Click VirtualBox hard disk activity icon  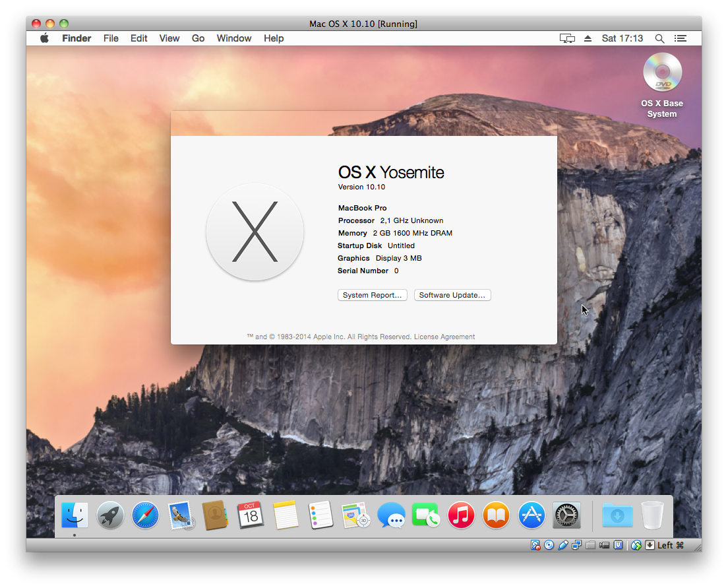click(535, 545)
